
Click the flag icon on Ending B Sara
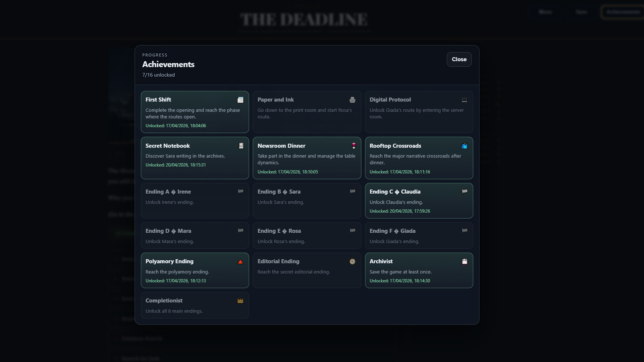(353, 191)
